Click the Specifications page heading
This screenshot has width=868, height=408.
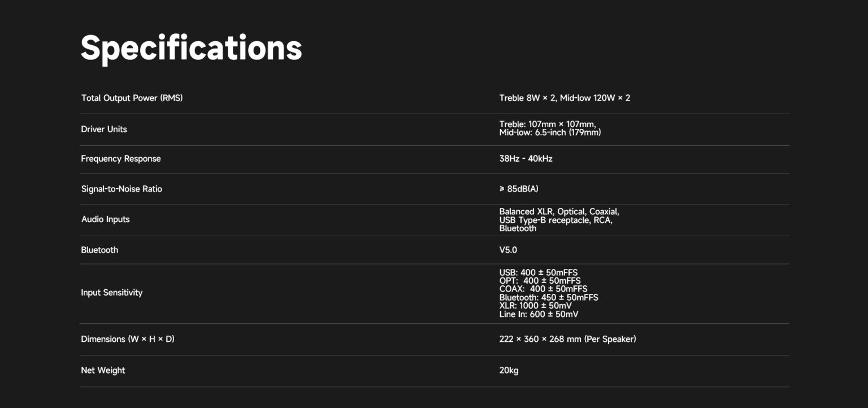point(191,48)
